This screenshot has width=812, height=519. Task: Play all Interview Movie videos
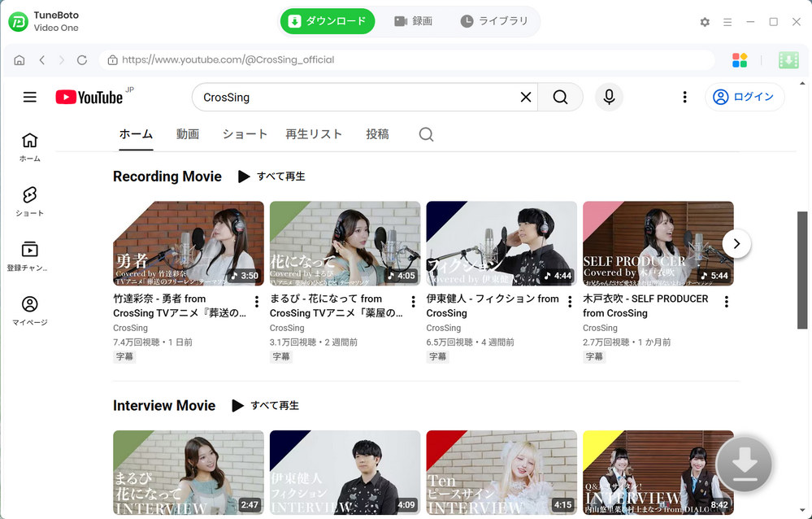[x=266, y=405]
